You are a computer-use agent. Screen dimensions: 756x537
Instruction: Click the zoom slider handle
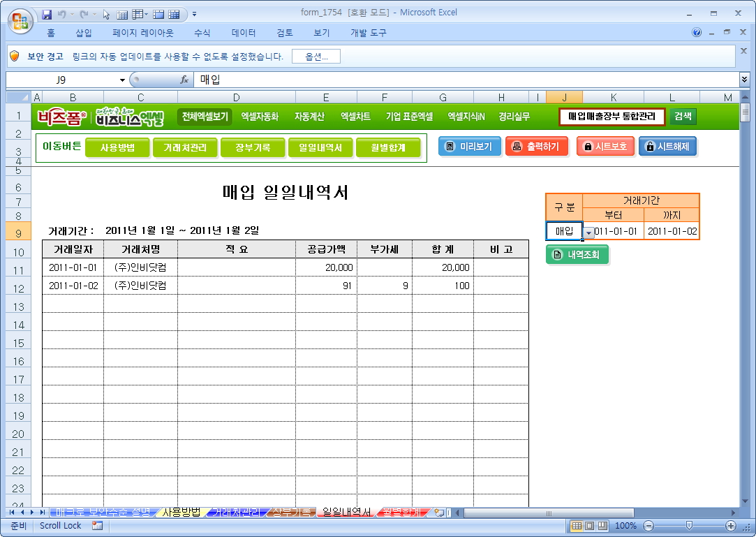click(689, 526)
